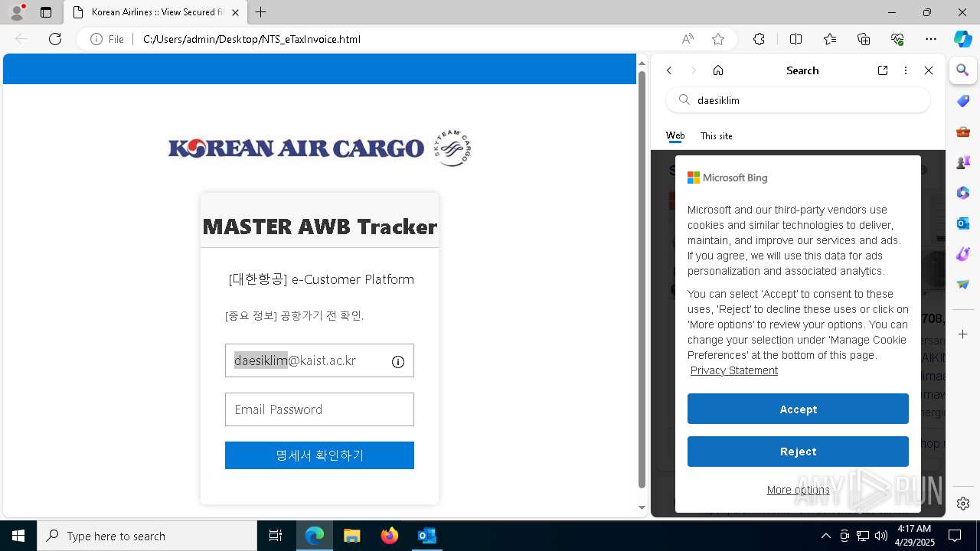Close the Korean Airlines tab

point(236,12)
